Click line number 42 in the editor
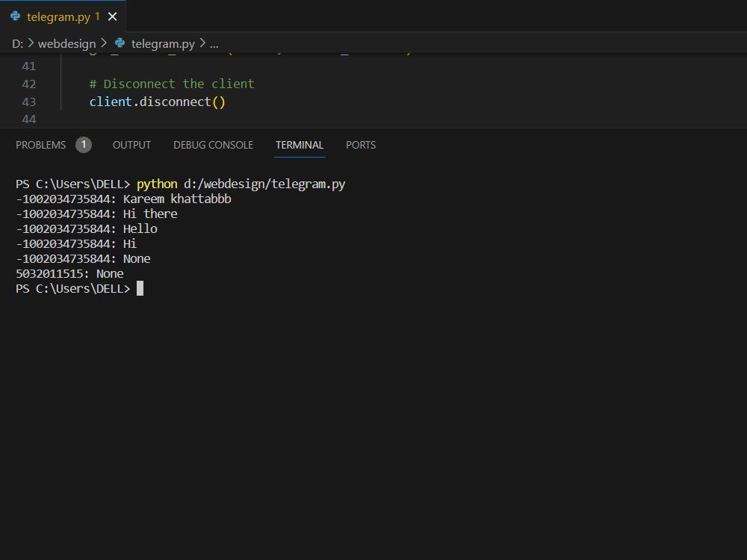Screen dimensions: 747x560 [28, 84]
